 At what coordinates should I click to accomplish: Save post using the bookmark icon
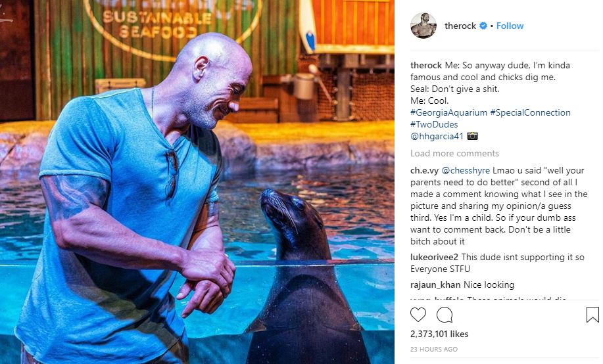tap(592, 315)
